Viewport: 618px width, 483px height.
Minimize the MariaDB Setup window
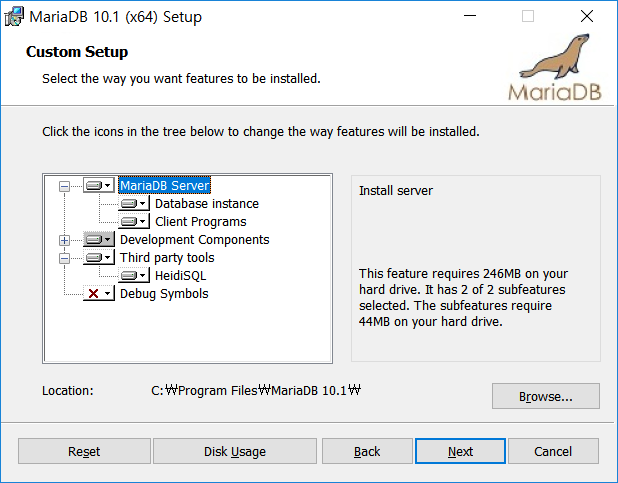tap(470, 16)
